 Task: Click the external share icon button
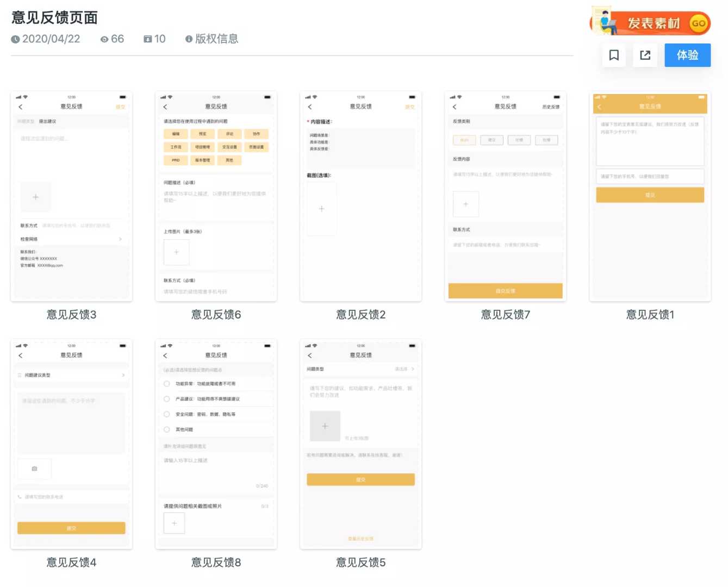tap(645, 55)
